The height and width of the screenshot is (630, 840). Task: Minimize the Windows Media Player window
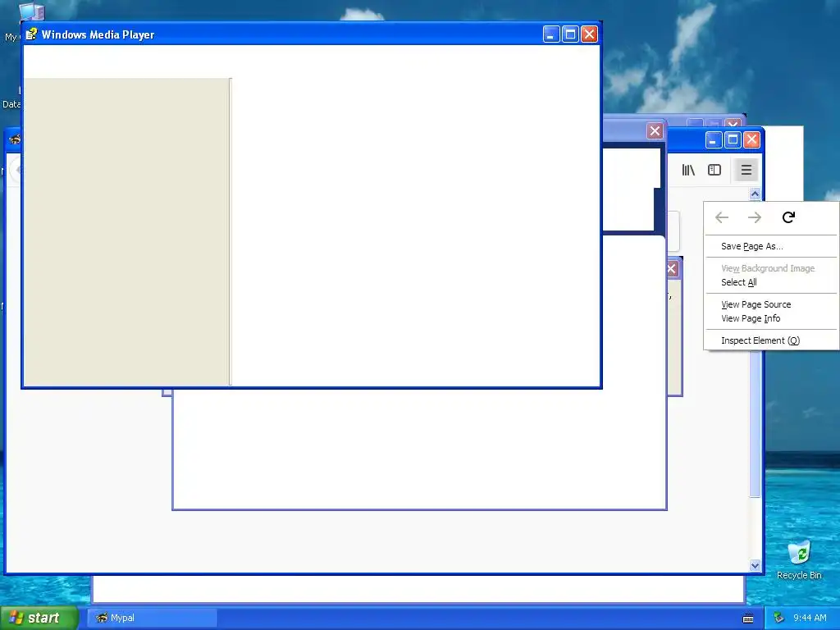(551, 34)
